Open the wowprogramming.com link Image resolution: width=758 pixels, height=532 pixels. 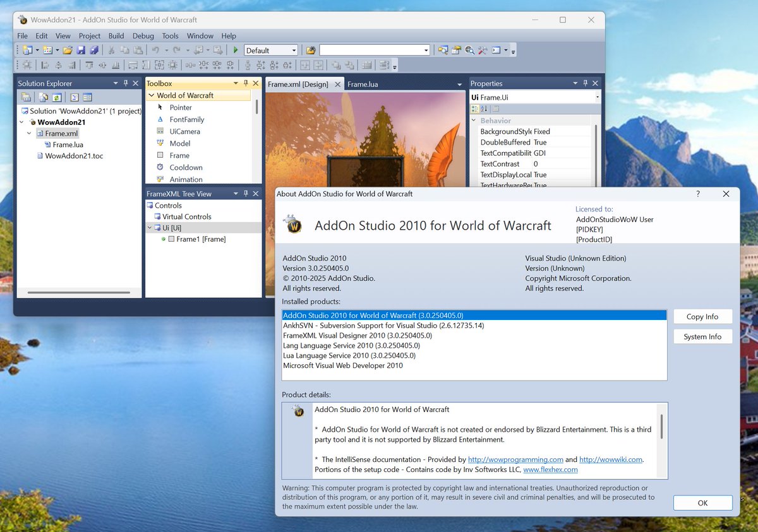515,459
